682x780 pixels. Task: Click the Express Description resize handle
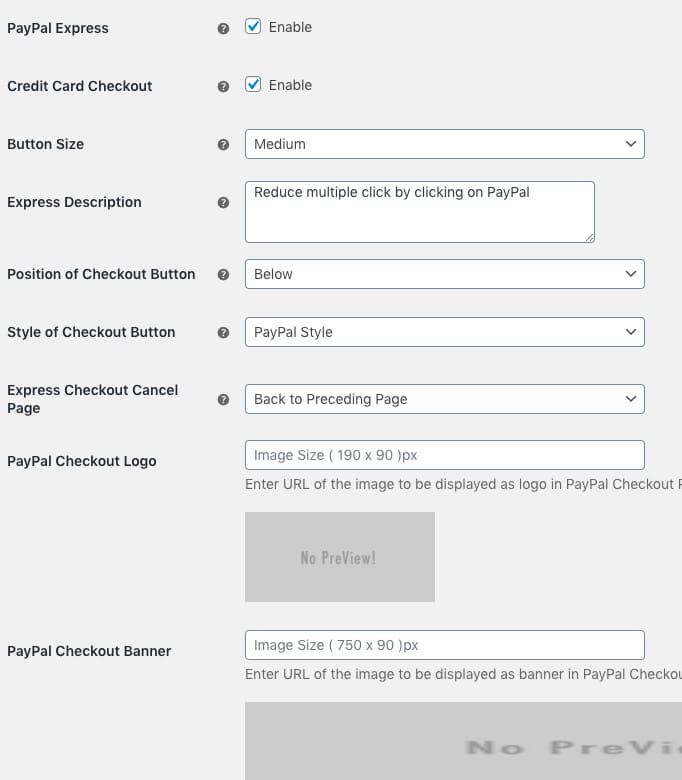pos(590,237)
